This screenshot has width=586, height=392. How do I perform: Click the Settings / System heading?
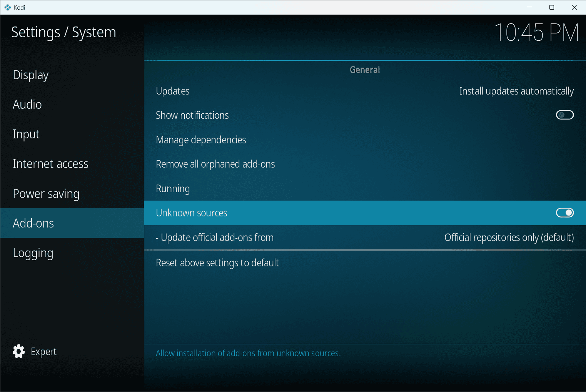pos(63,32)
